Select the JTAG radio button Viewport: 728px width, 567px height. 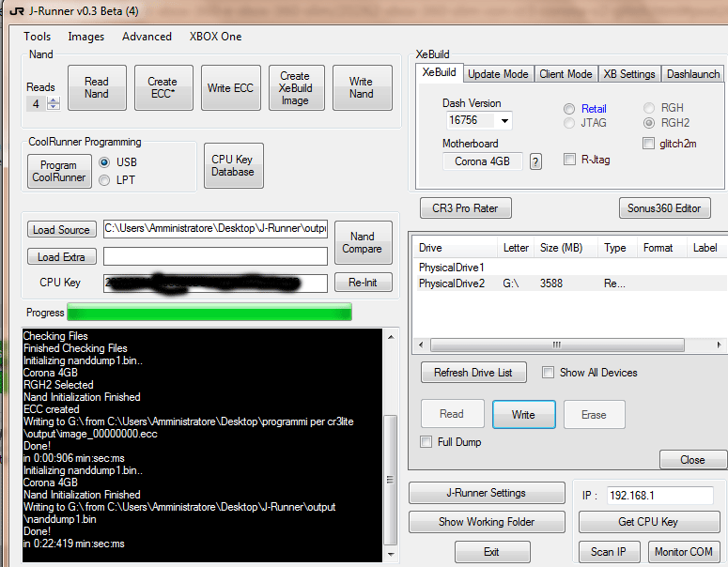pyautogui.click(x=569, y=123)
